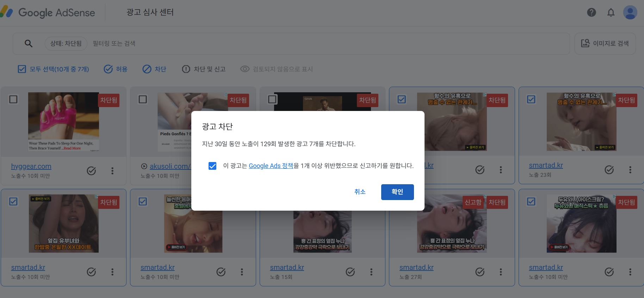Open smartad.kr link on 노출 15회 card

287,267
